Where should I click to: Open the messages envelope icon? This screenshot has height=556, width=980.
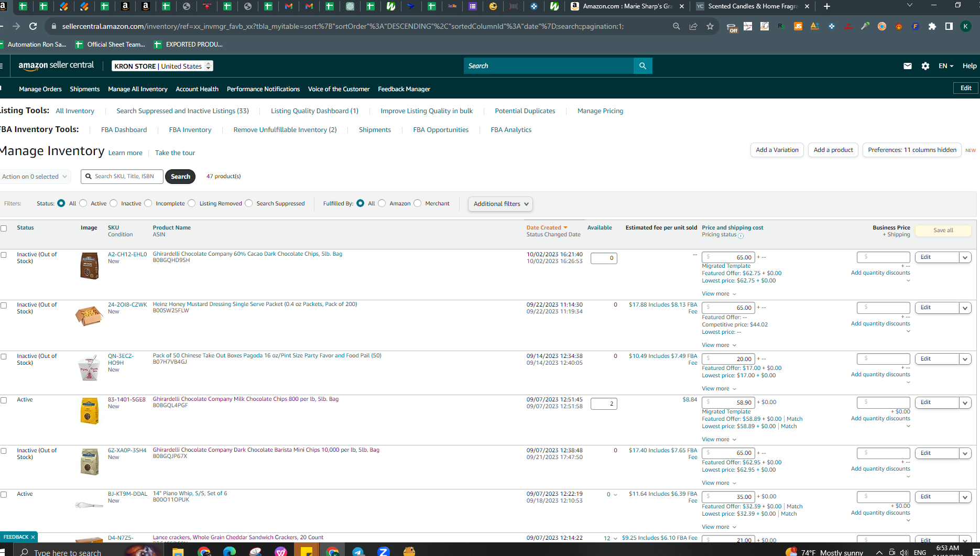click(908, 66)
